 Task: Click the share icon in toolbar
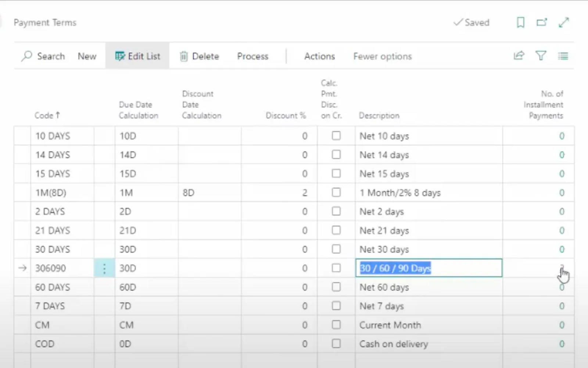pyautogui.click(x=519, y=56)
